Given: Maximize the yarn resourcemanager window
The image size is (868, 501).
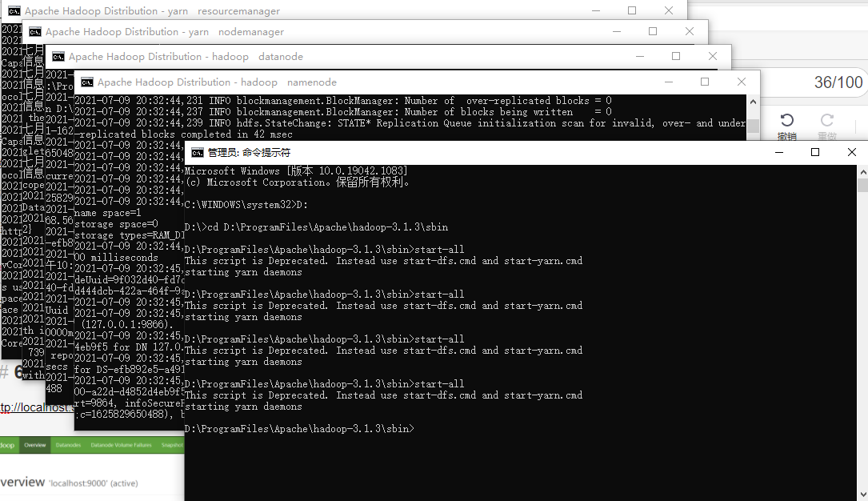Looking at the screenshot, I should [632, 10].
